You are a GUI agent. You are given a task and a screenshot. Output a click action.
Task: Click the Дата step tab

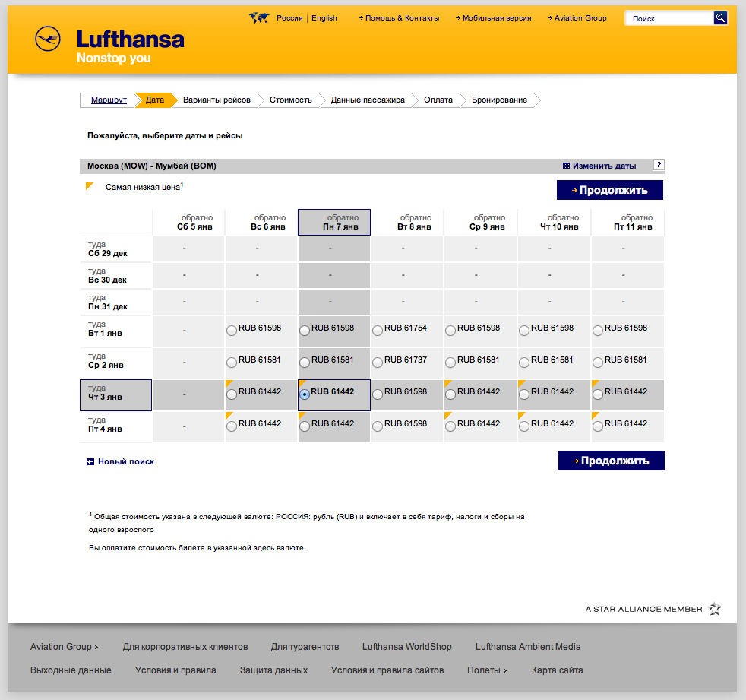coord(155,100)
